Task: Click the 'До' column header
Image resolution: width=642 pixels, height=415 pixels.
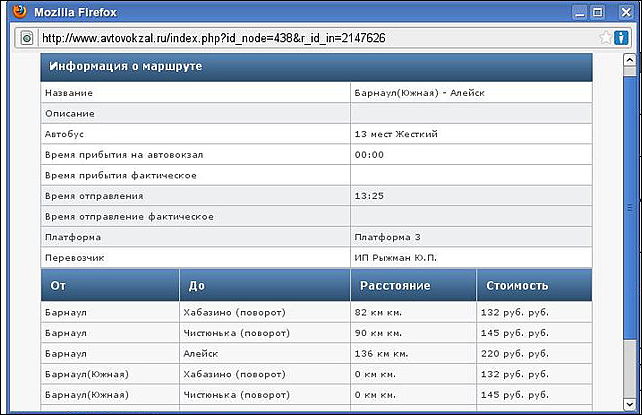Action: [x=196, y=285]
